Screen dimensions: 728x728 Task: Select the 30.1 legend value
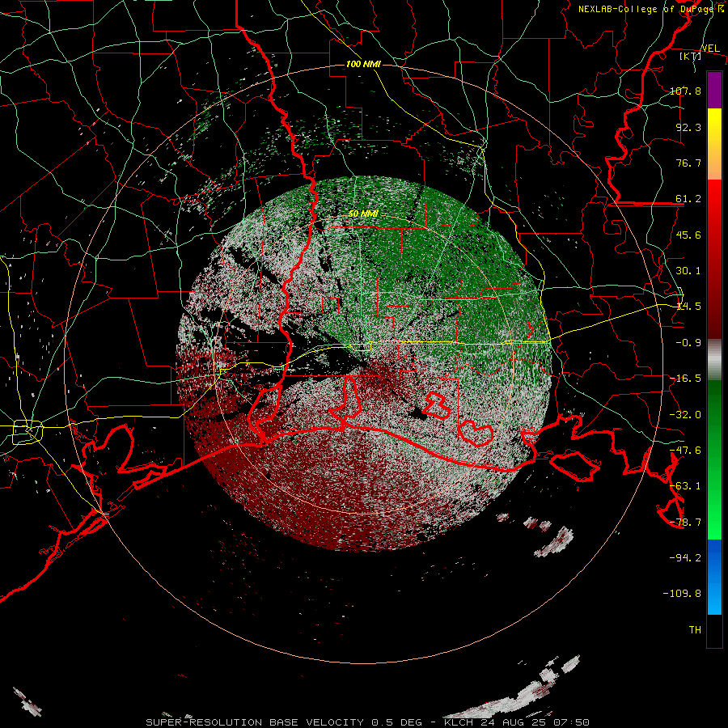[x=688, y=271]
